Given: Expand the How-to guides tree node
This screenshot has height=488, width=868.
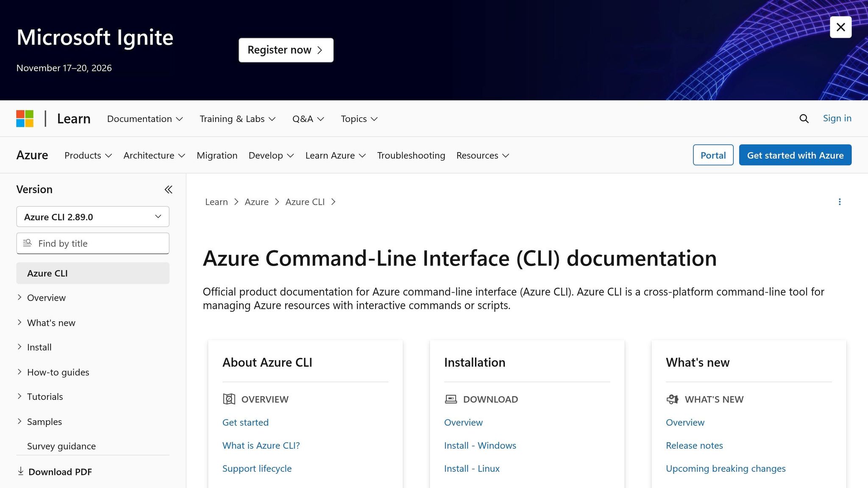Looking at the screenshot, I should click(19, 372).
